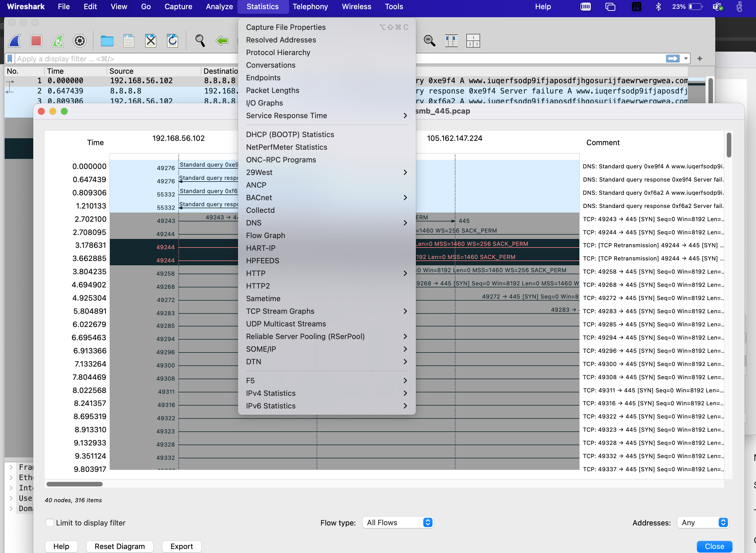Select Flow Graph from Statistics menu
The width and height of the screenshot is (756, 553).
[x=265, y=236]
